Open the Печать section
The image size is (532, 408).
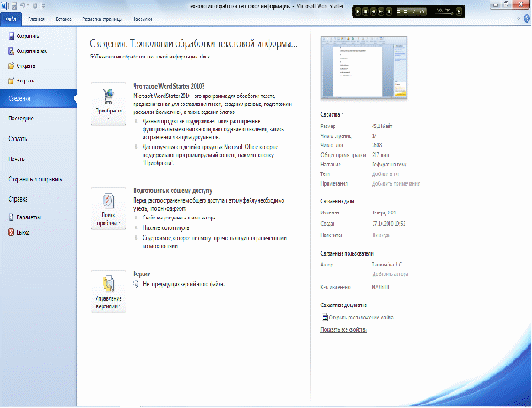click(x=16, y=158)
